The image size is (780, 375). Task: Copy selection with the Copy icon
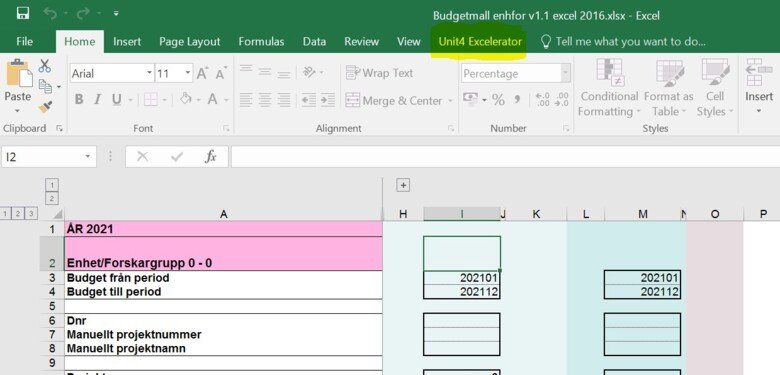pyautogui.click(x=45, y=86)
